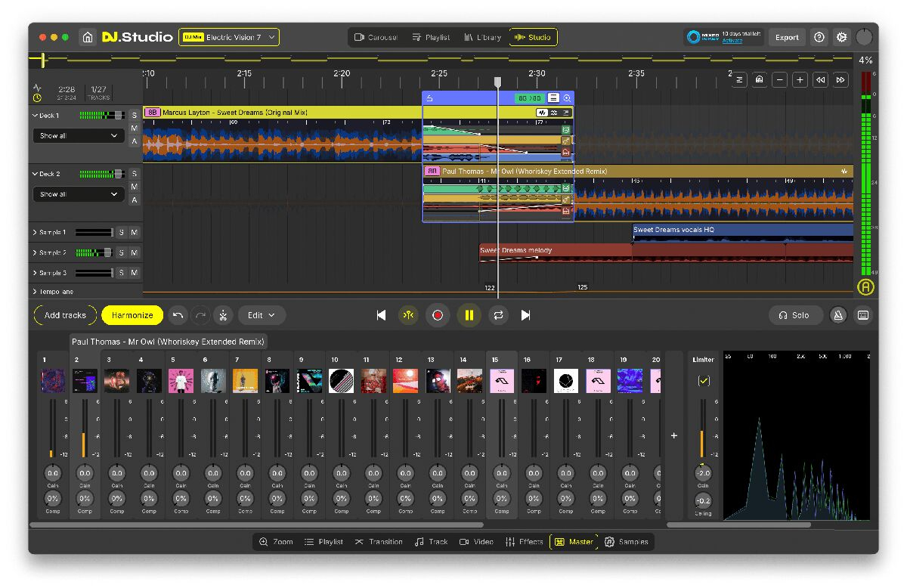Open the settings gear icon
The image size is (907, 588).
841,37
